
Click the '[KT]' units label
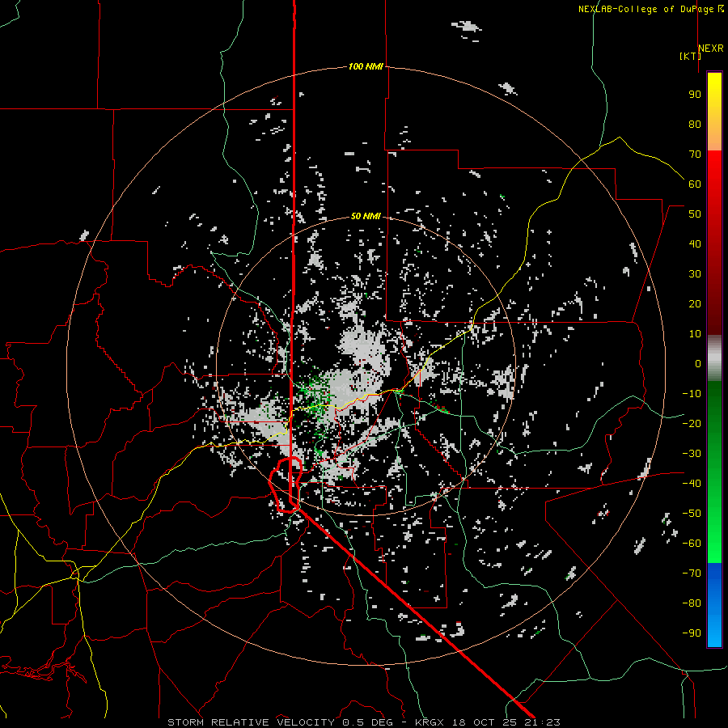point(690,56)
